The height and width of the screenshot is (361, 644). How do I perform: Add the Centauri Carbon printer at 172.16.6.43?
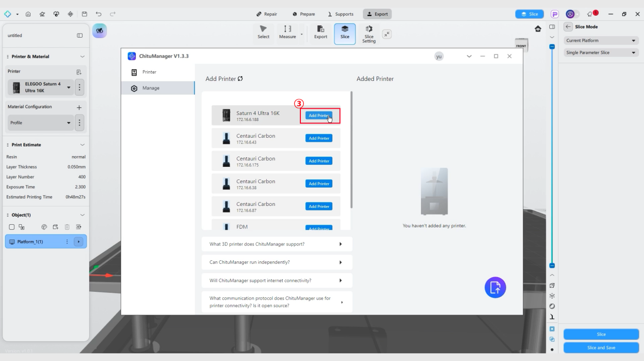point(319,138)
